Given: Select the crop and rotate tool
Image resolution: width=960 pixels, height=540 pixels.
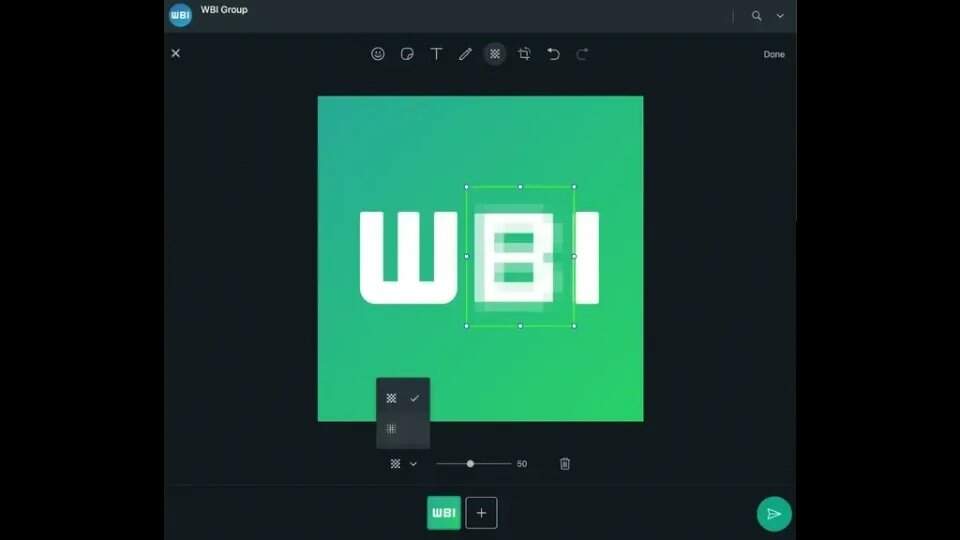Looking at the screenshot, I should [524, 54].
